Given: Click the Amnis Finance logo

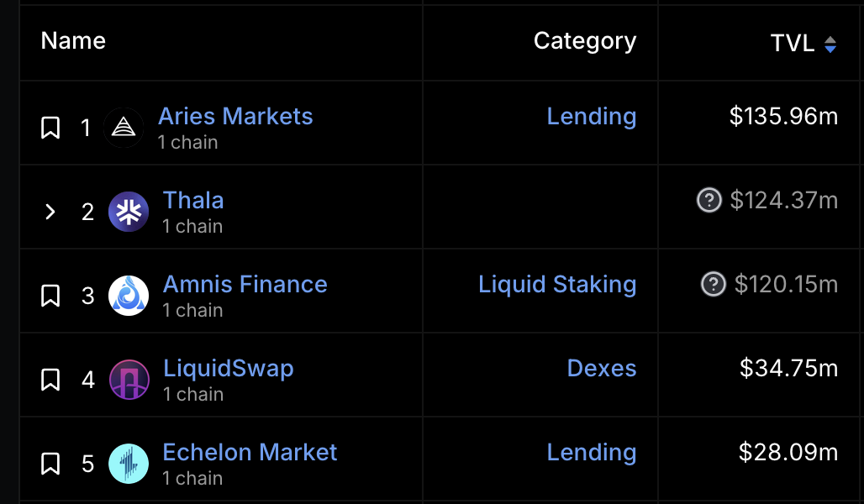Looking at the screenshot, I should point(129,296).
